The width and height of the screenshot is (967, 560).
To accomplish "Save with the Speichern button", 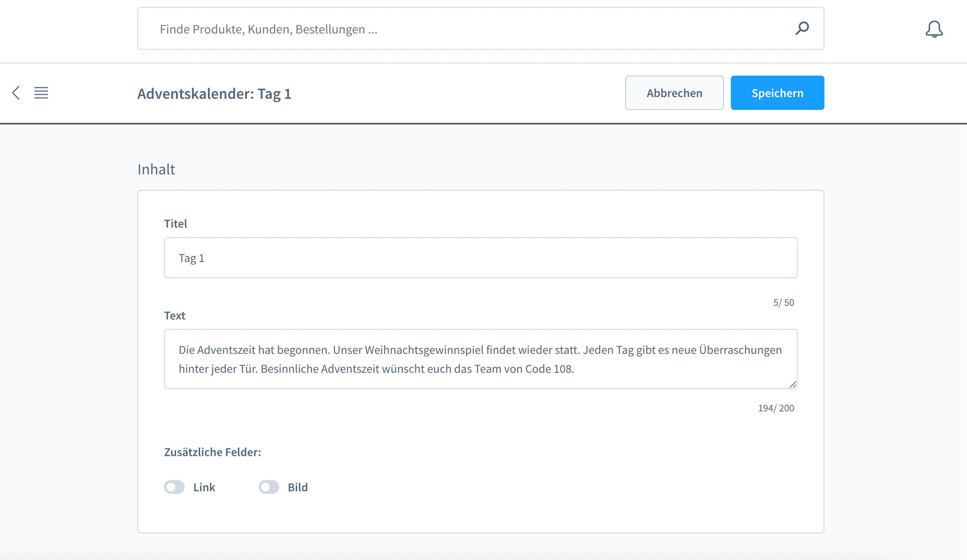I will tap(777, 93).
